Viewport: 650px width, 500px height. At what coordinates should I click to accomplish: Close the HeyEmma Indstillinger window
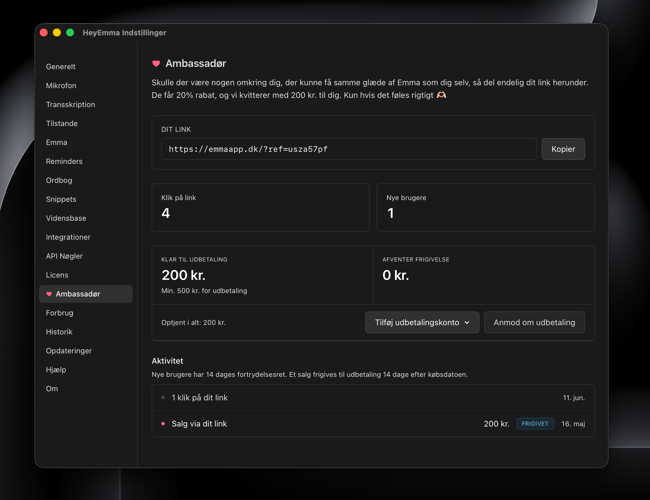(44, 32)
